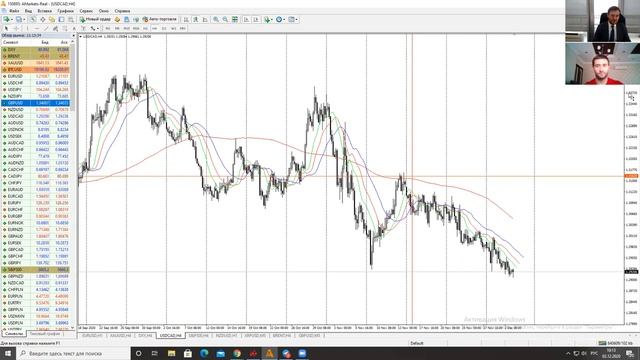Toggle the auto scroll chart icon
This screenshot has width=640, height=360.
coord(247,19)
